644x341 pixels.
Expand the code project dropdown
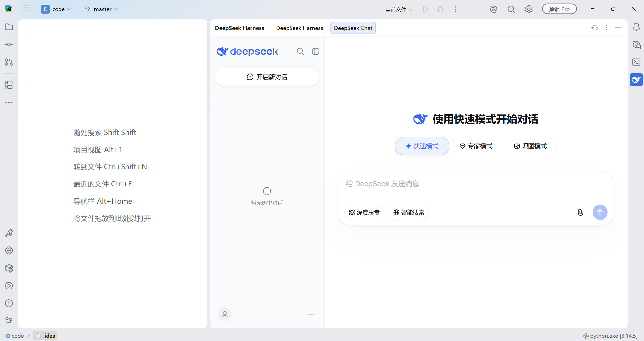click(56, 9)
